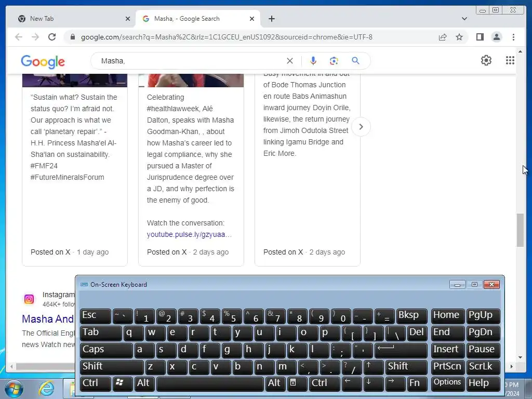Toggle the left Alt key
The width and height of the screenshot is (532, 399).
(x=144, y=383)
